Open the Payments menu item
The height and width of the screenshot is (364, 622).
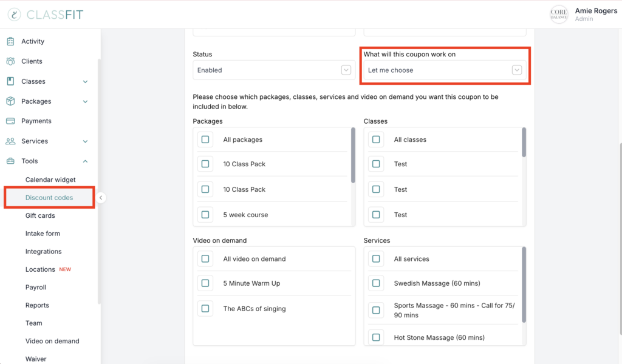[x=36, y=121]
